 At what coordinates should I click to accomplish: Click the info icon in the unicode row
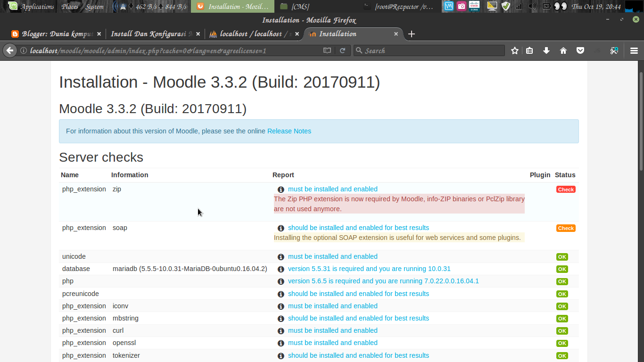pos(281,257)
